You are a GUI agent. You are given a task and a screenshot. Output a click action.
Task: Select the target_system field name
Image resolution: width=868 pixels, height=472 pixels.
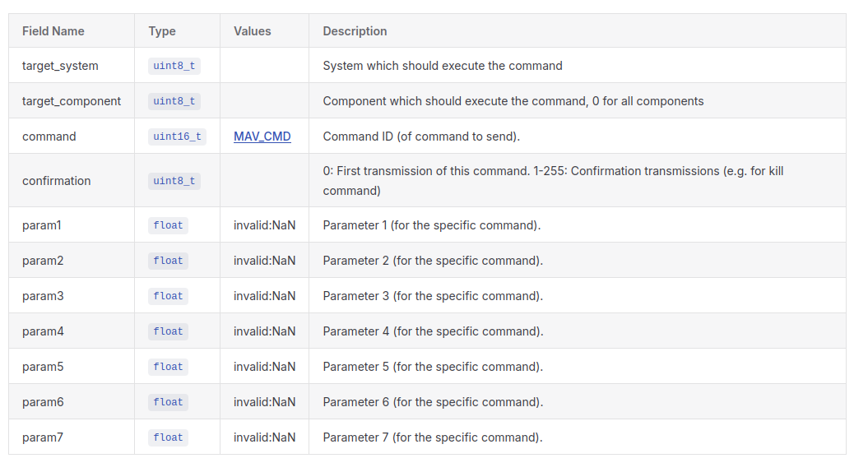click(x=60, y=66)
